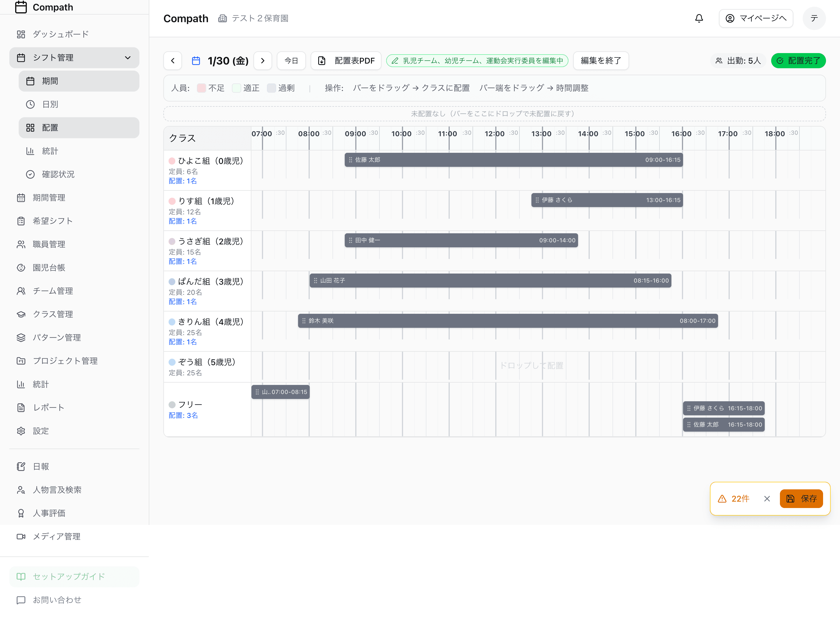Collapse the シフト管理 section
Screen dimensions: 840x620
[128, 57]
